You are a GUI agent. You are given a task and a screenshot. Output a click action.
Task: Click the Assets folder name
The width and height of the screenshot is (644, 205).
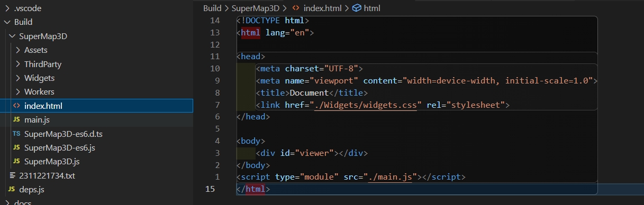pos(36,50)
